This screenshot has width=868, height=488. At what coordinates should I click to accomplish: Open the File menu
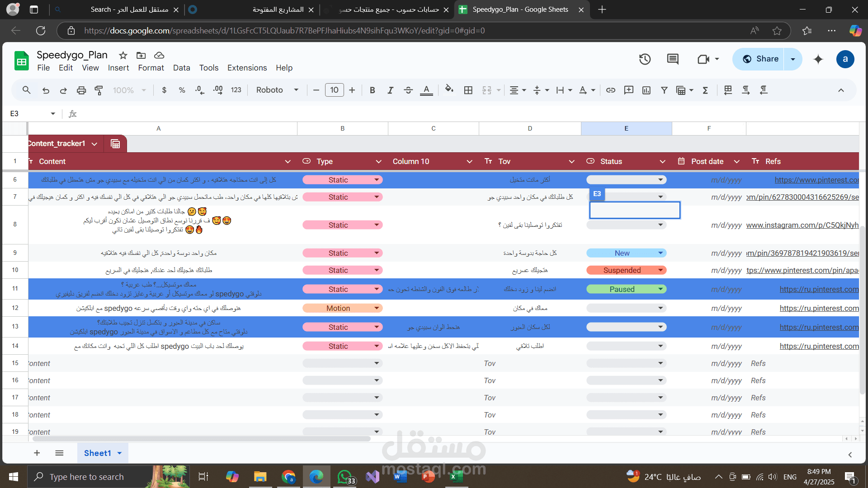(x=43, y=68)
